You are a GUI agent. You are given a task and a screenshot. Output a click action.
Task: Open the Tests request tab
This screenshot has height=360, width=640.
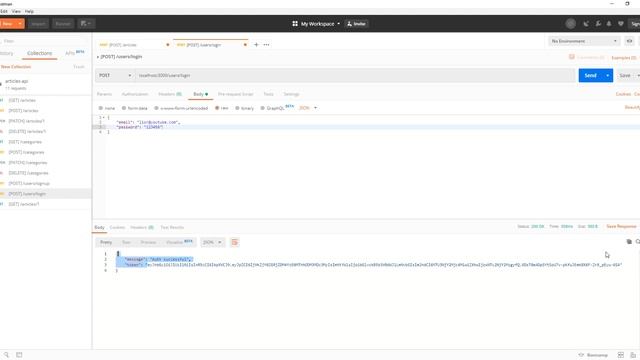(268, 94)
